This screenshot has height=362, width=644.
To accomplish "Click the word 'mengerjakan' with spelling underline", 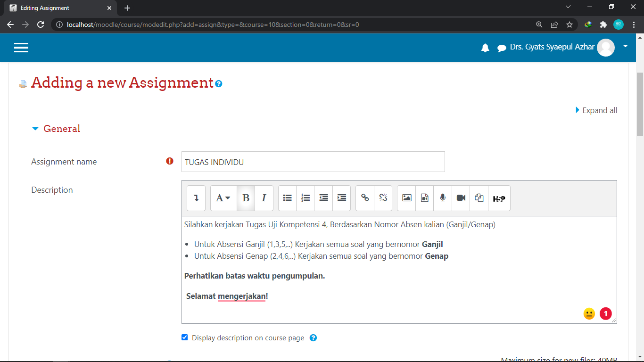I will pyautogui.click(x=242, y=296).
